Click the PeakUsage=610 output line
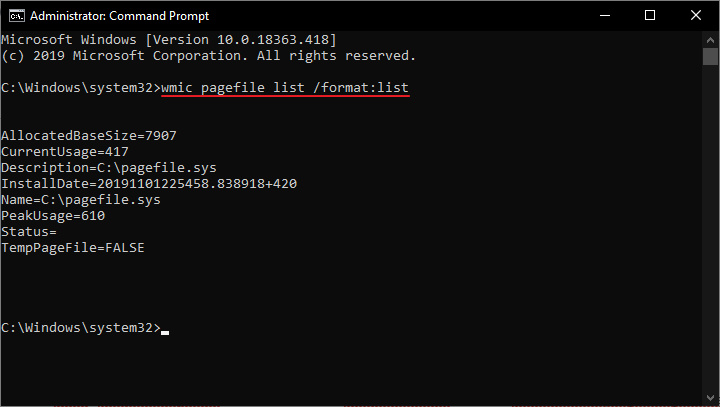 click(53, 216)
